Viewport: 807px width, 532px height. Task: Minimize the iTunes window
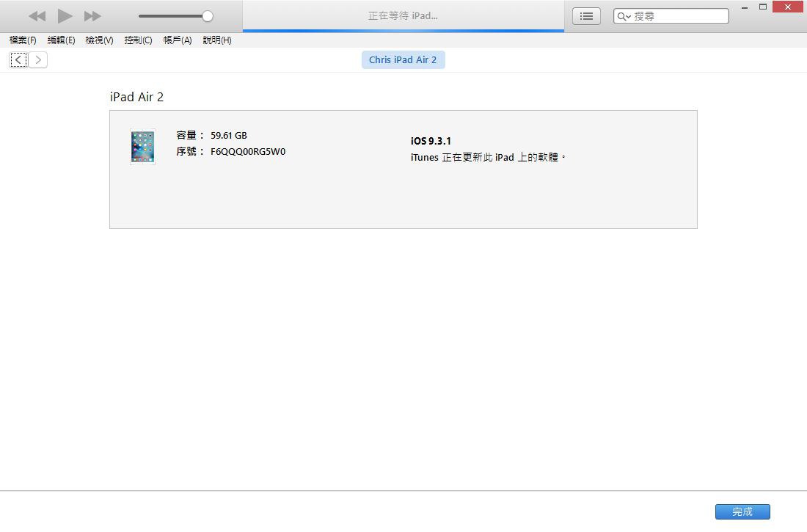point(745,7)
